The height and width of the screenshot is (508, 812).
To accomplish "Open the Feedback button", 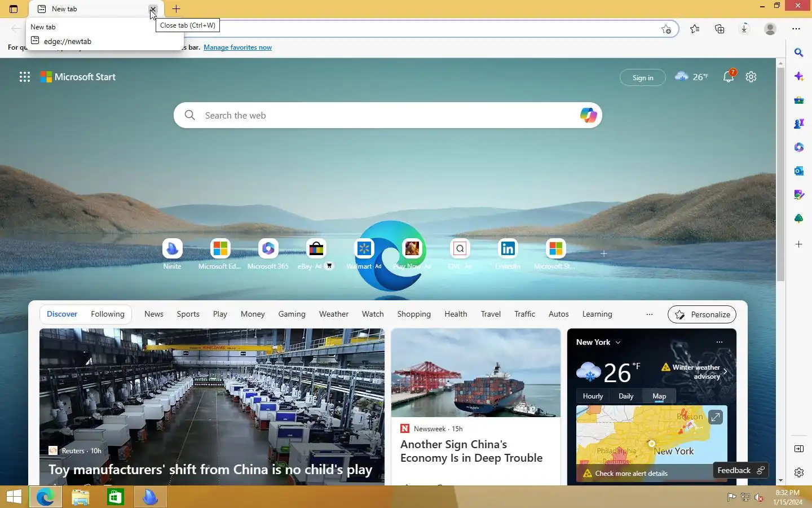I will [740, 470].
